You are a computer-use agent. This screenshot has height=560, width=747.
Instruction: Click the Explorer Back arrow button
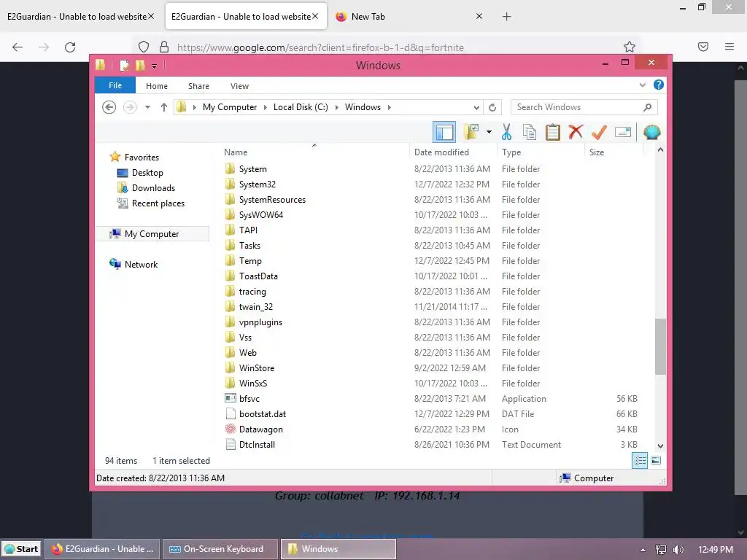(x=109, y=107)
